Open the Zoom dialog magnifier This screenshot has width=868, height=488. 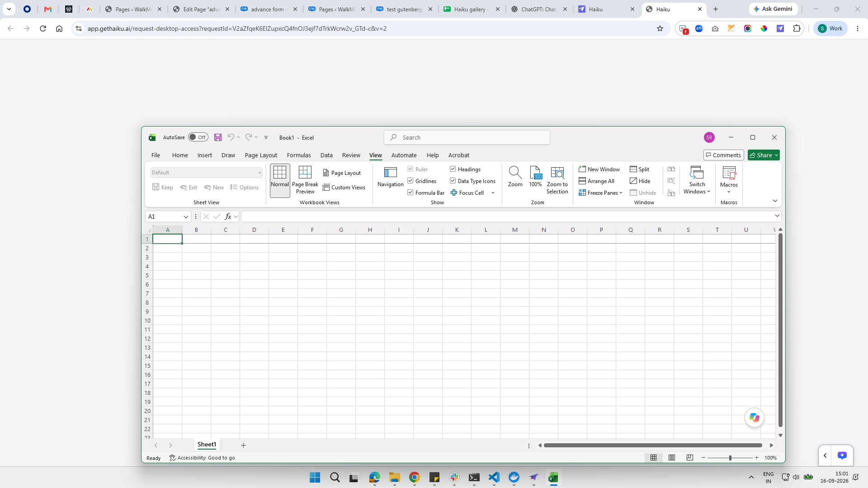pyautogui.click(x=515, y=177)
